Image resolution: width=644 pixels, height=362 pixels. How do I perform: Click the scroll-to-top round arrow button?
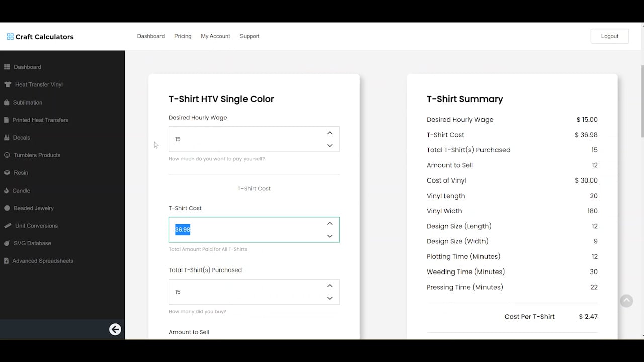click(626, 301)
